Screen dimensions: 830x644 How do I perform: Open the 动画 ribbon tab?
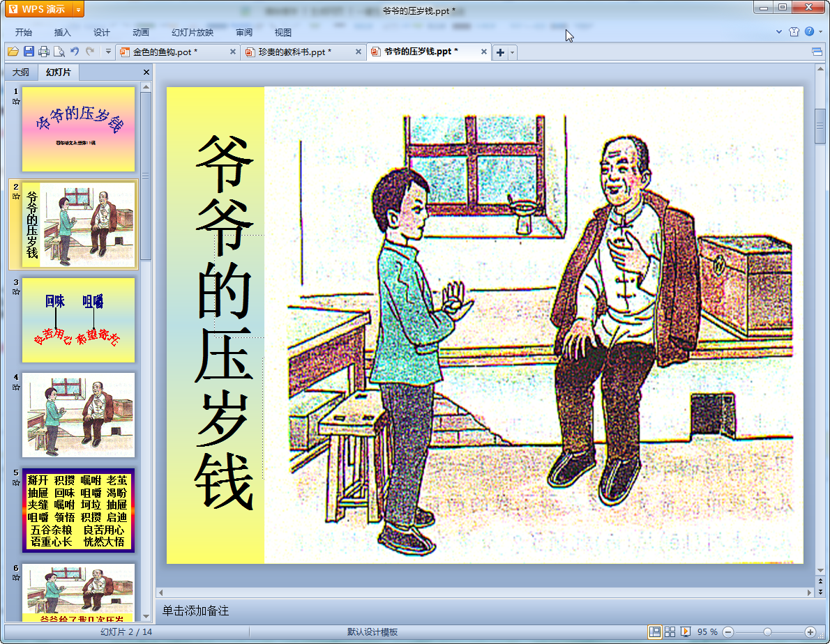(x=140, y=32)
